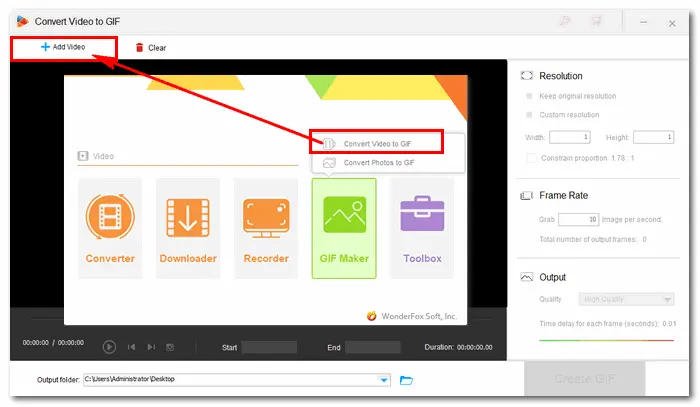
Task: Open the GIF Maker module
Action: point(344,228)
